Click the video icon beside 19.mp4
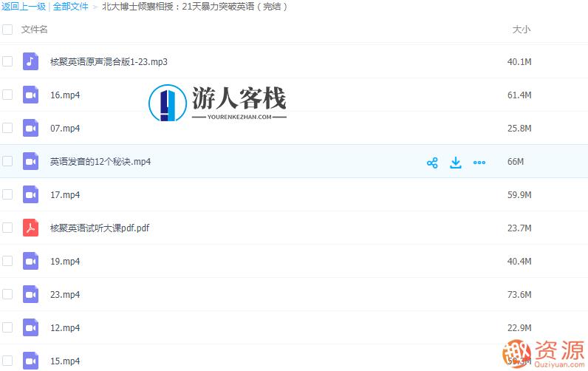 30,261
